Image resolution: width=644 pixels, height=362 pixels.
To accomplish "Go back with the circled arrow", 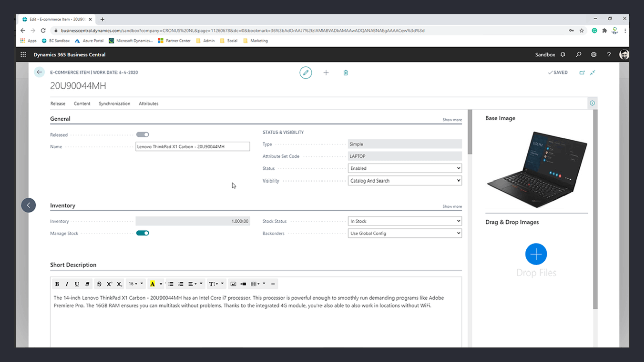I will [x=39, y=72].
